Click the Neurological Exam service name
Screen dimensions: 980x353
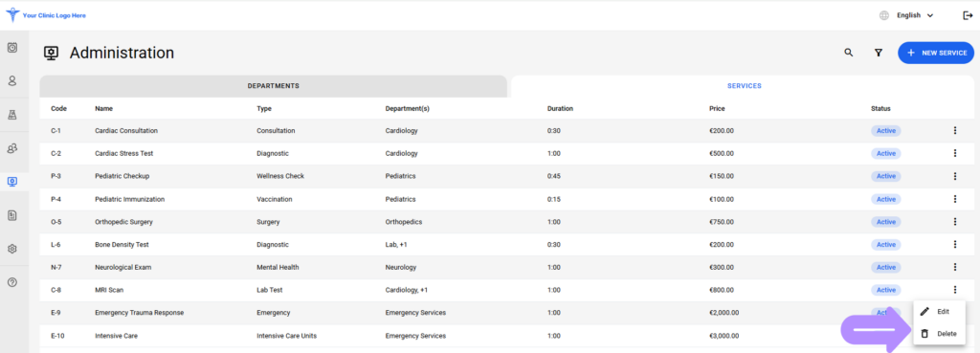tap(123, 267)
